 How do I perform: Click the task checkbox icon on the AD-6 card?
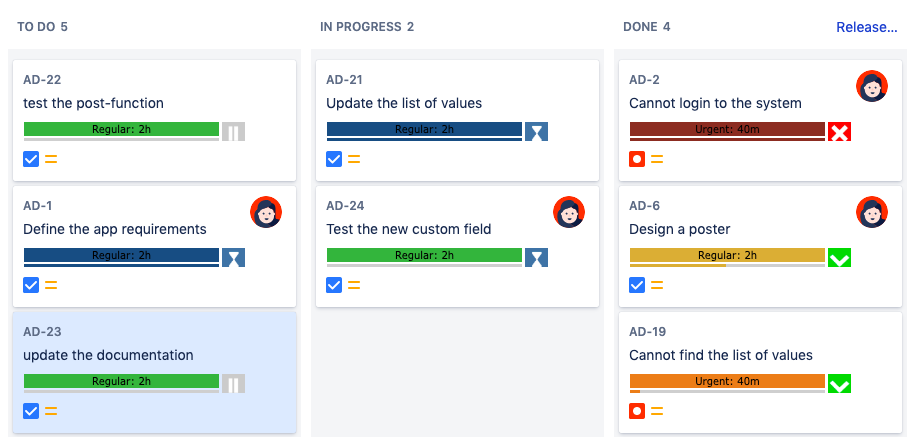pos(637,285)
